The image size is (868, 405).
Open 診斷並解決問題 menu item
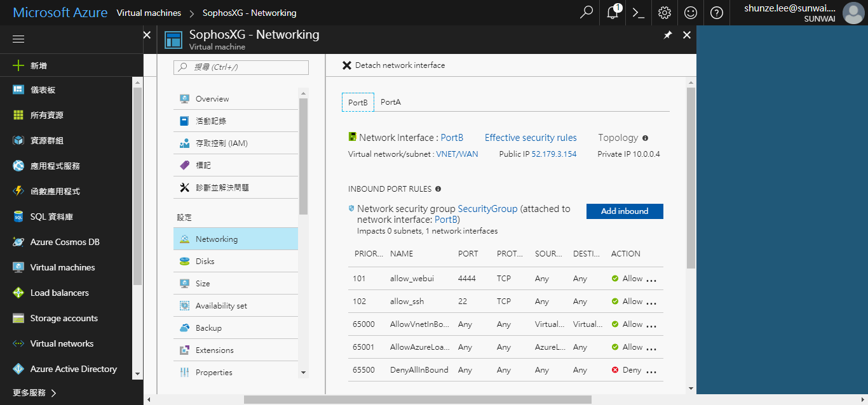[236, 188]
